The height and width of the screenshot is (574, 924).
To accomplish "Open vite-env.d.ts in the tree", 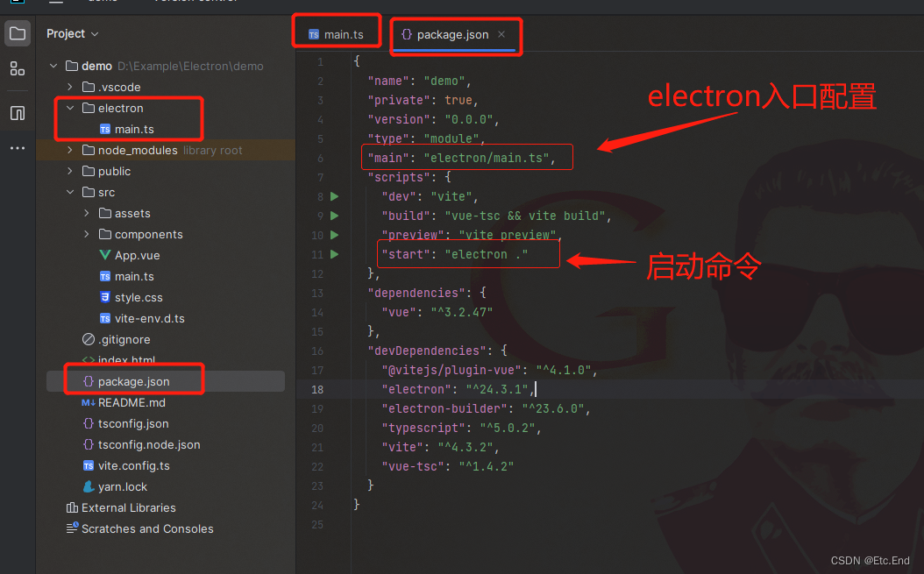I will (150, 318).
